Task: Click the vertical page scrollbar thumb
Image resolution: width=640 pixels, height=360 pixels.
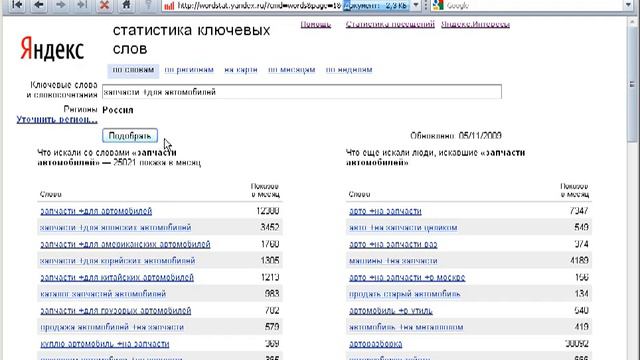Action: click(633, 84)
